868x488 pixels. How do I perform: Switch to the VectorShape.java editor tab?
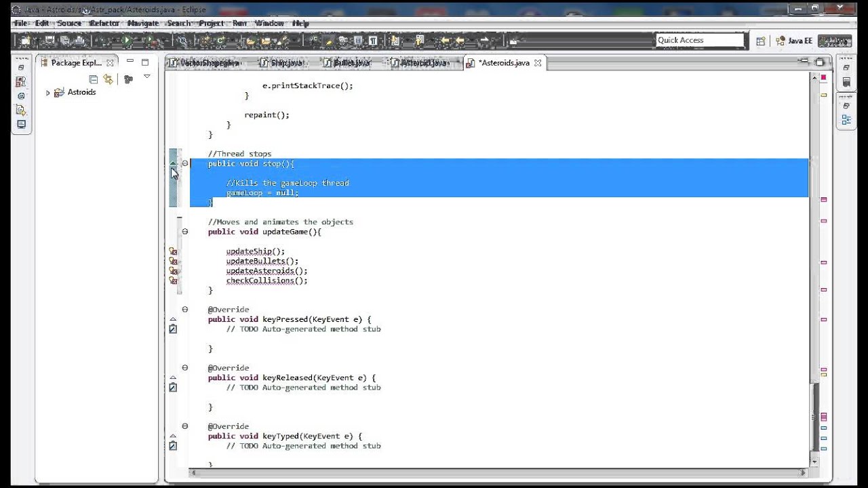click(x=204, y=62)
